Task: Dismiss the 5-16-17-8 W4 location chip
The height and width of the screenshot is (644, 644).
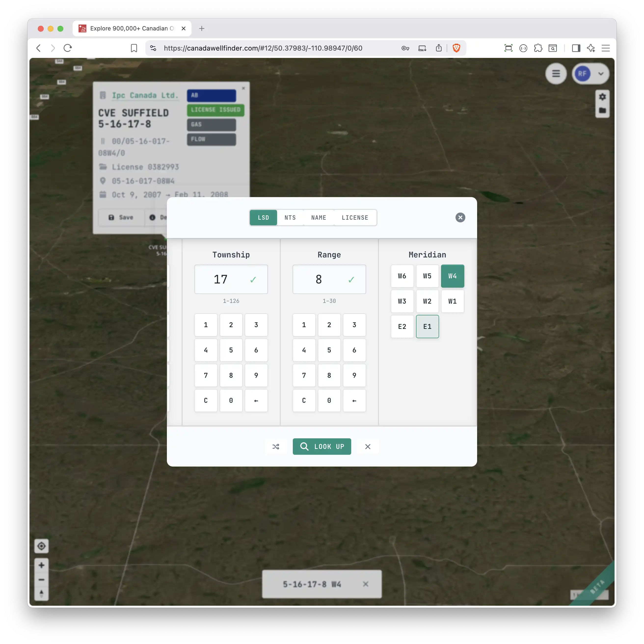Action: click(x=365, y=584)
